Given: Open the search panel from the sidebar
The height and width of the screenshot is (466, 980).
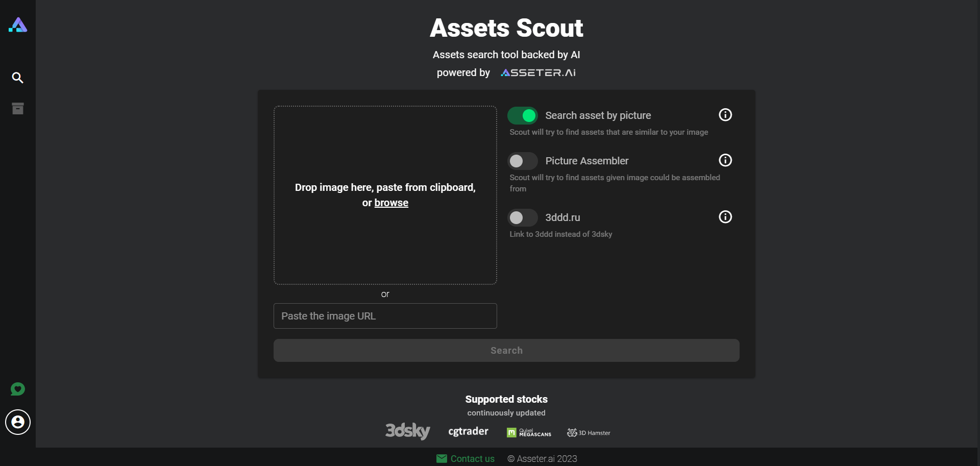Looking at the screenshot, I should click(x=18, y=78).
